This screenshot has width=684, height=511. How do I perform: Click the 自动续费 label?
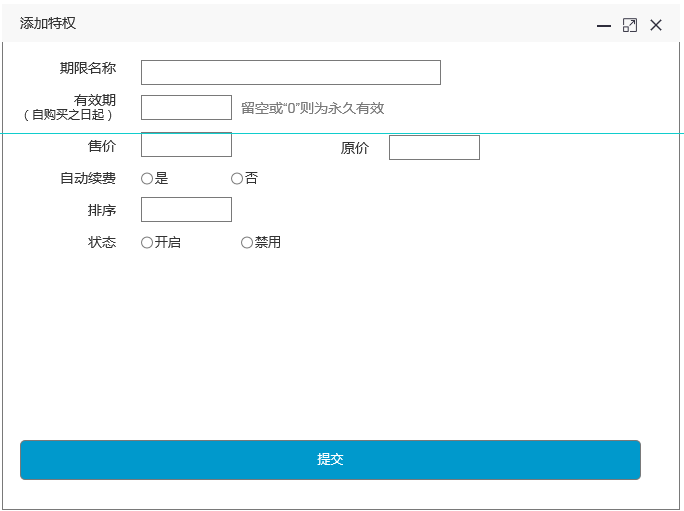coord(88,178)
